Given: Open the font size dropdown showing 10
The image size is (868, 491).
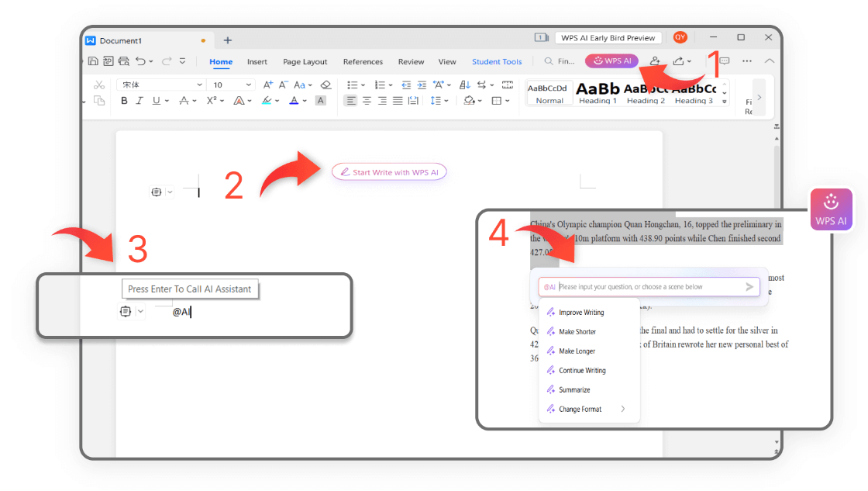Looking at the screenshot, I should [249, 85].
